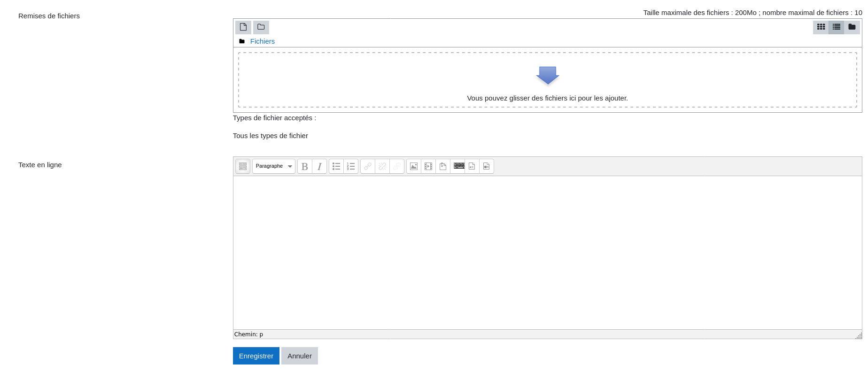Click 'Tous les types de fichier' text

tap(271, 136)
